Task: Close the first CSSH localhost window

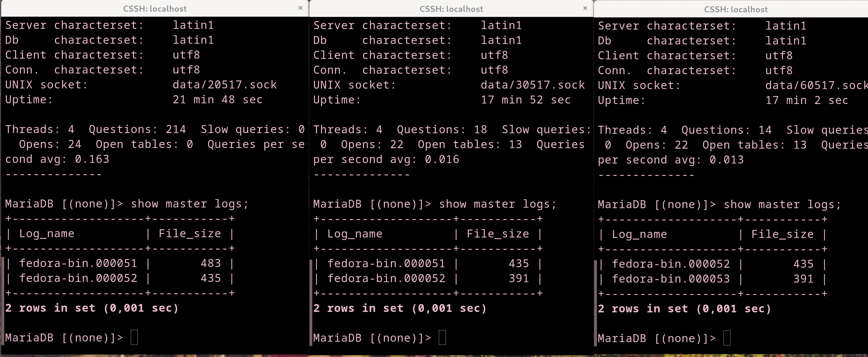Action: pos(300,8)
